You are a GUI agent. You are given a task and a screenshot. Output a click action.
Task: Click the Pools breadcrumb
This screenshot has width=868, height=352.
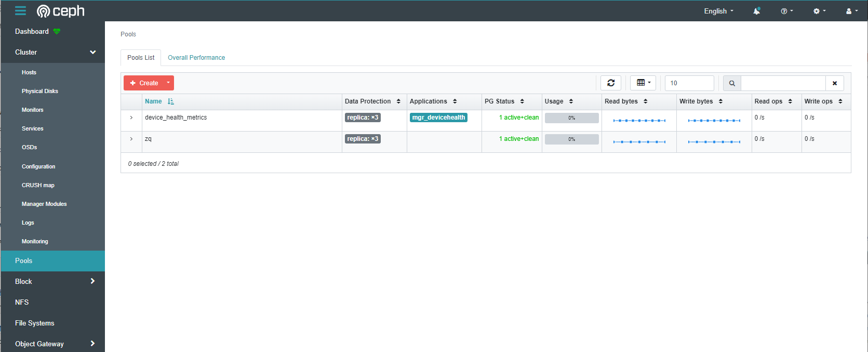point(128,34)
